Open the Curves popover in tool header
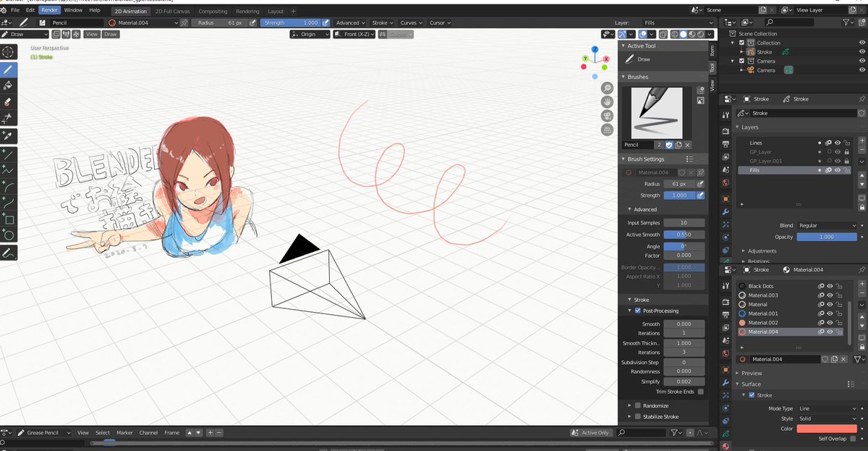868x451 pixels. 411,23
